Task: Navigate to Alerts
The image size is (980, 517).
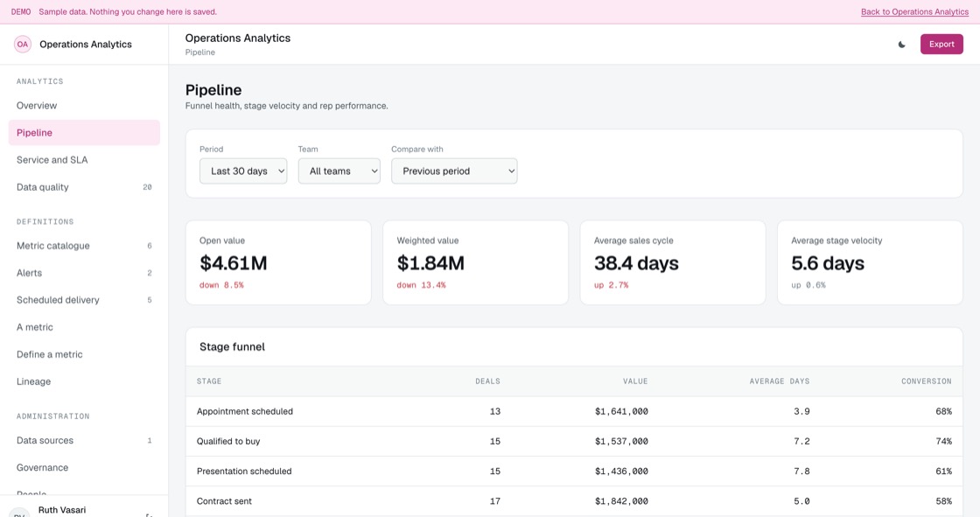Action: (x=84, y=273)
